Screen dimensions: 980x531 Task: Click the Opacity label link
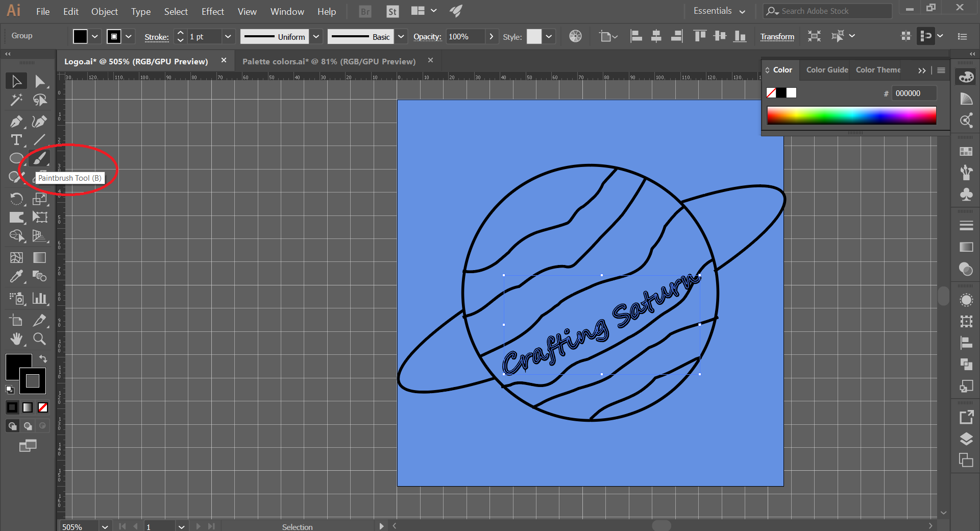(427, 37)
